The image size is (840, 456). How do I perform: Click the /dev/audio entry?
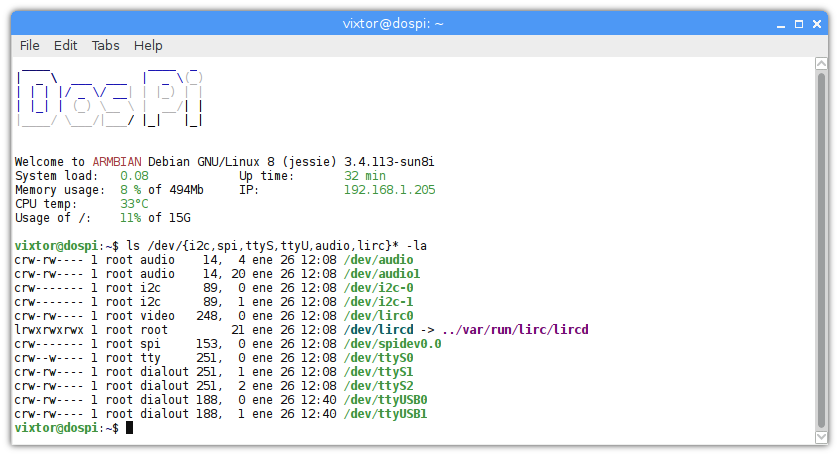pyautogui.click(x=379, y=260)
